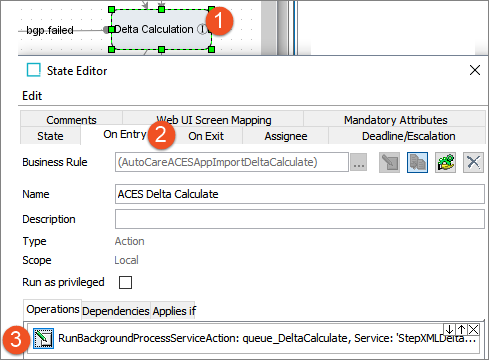The image size is (489, 360).
Task: Click the Name field containing ACES Delta Calculate
Action: point(300,194)
